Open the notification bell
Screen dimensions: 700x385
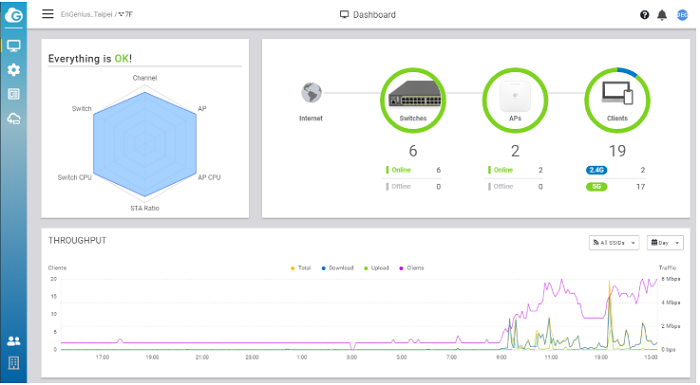point(662,15)
